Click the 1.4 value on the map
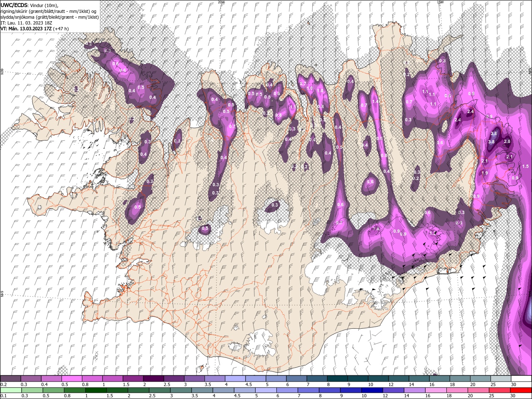Viewport: 532px width, 399px height. coord(375,101)
